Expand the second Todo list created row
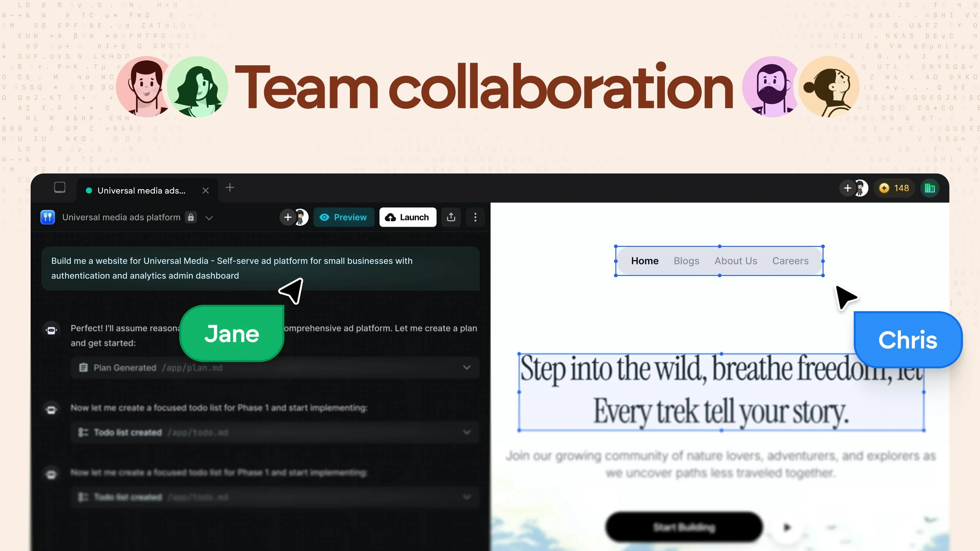980x551 pixels. [275, 497]
